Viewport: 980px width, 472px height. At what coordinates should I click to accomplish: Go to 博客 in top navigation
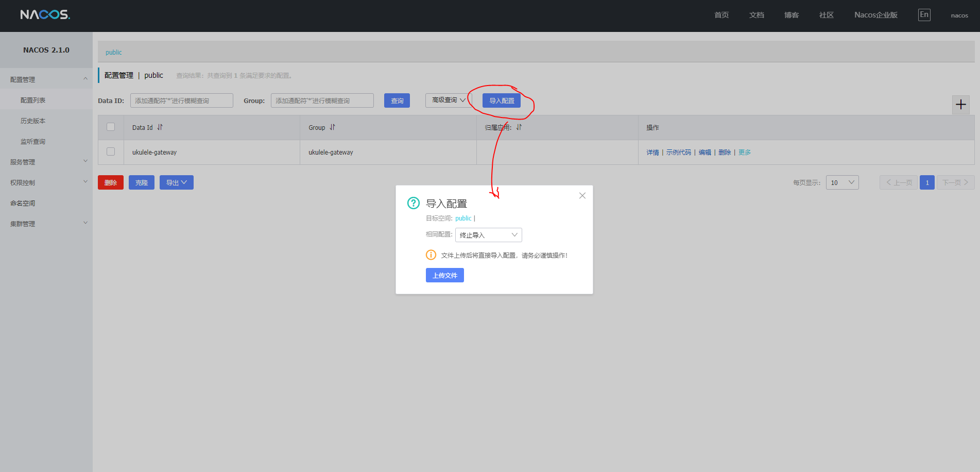(x=792, y=15)
